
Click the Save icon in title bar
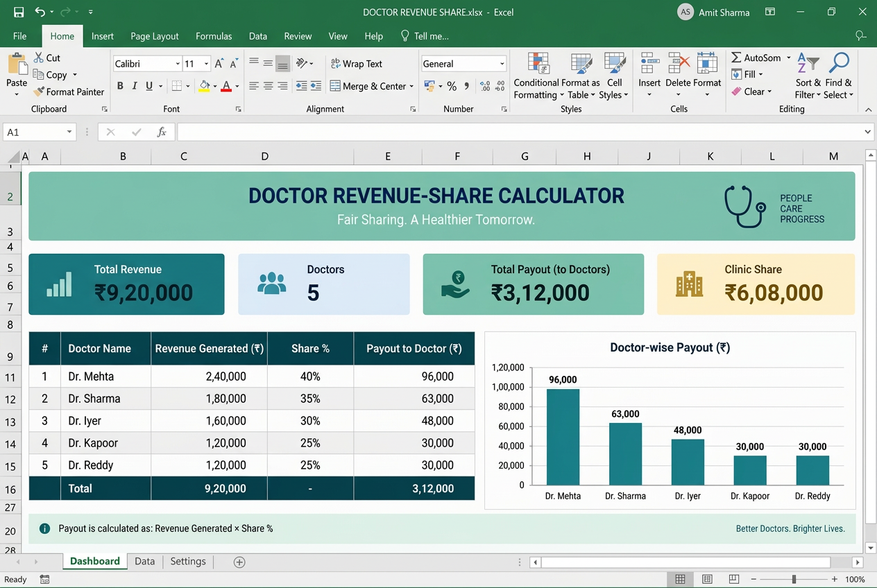[x=19, y=12]
